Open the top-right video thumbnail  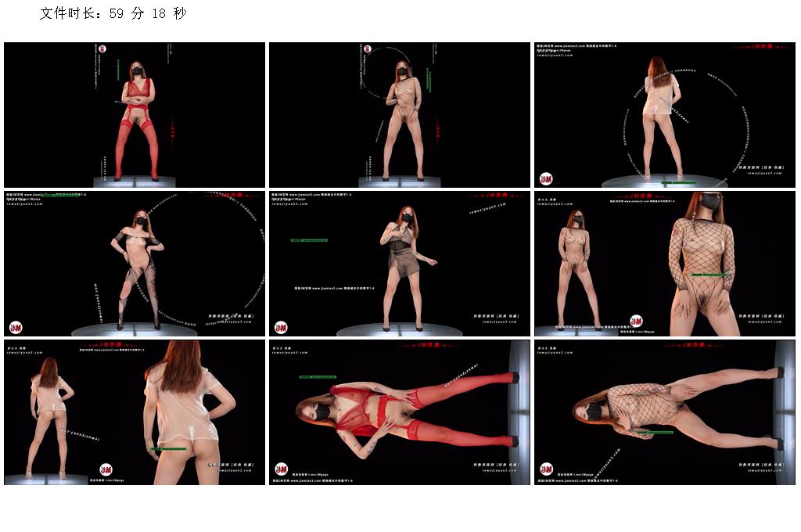click(x=664, y=115)
